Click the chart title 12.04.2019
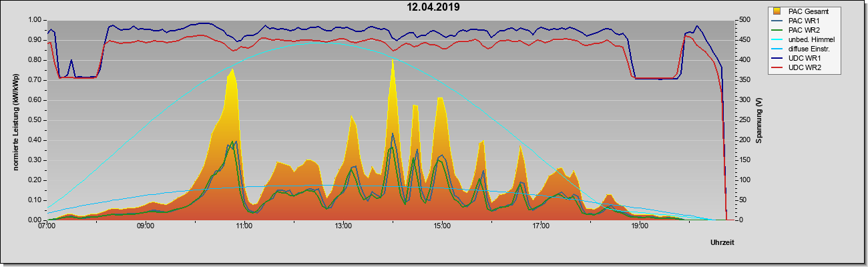Screen dimensions: 868x267 [x=434, y=7]
